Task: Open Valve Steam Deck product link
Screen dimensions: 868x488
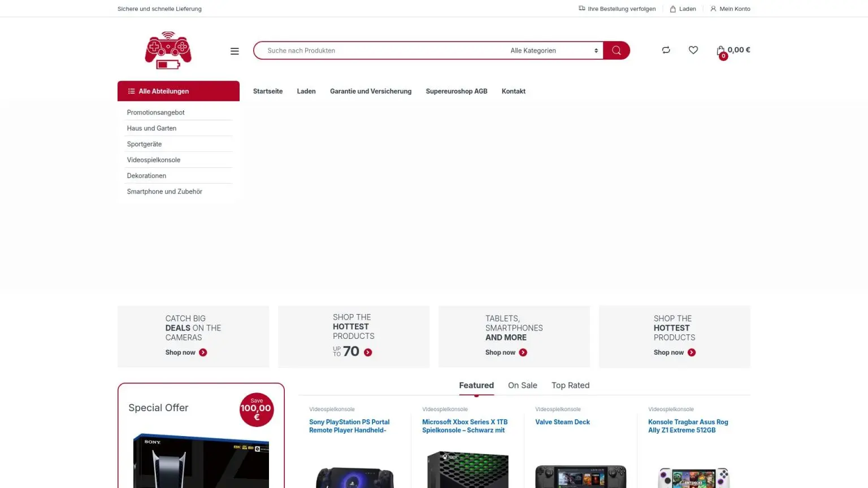Action: pos(562,422)
